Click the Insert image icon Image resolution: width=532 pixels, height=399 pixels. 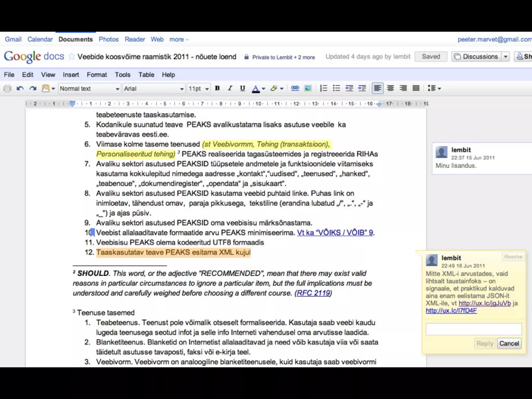[x=308, y=88]
